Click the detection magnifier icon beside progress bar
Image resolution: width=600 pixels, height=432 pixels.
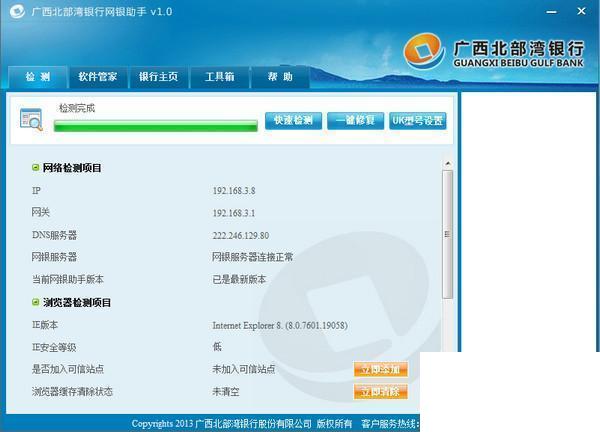pyautogui.click(x=31, y=120)
